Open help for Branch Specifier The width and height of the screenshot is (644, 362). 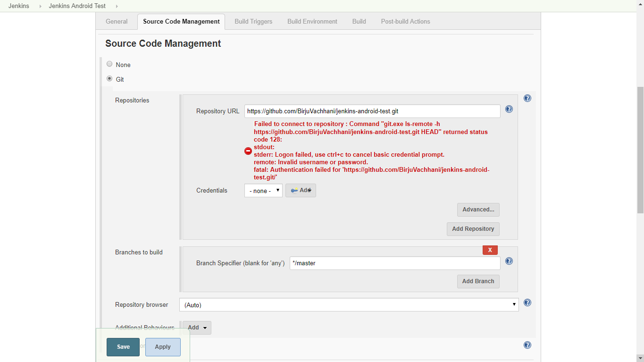point(509,261)
